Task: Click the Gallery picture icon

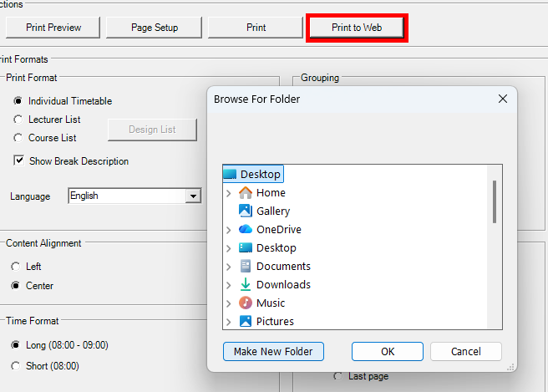Action: pos(246,211)
